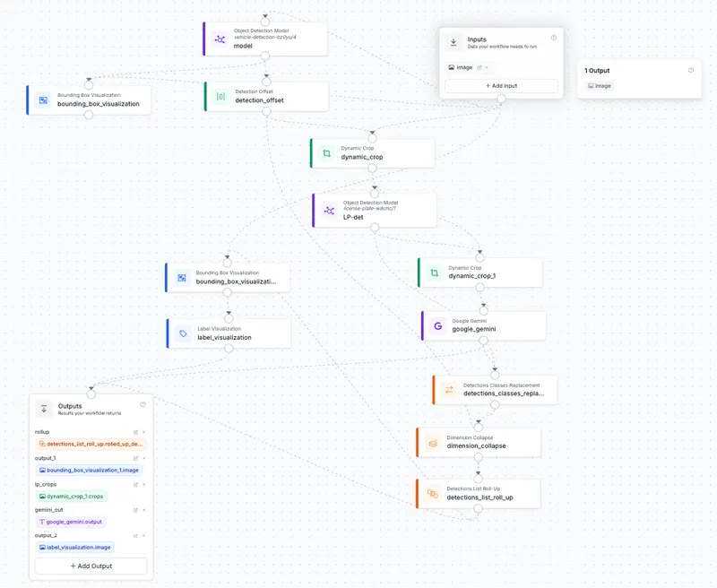Image resolution: width=717 pixels, height=588 pixels.
Task: Click the Dimension Collapse node icon
Action: pos(433,443)
